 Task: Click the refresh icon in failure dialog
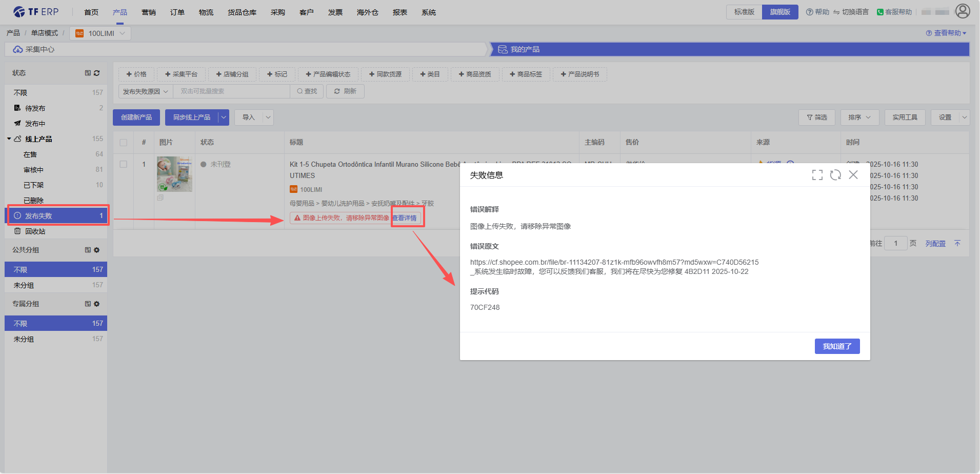coord(835,175)
